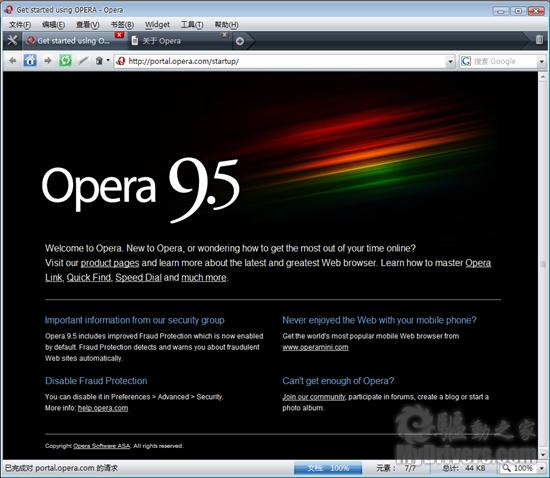Open new tab with plus icon
550x478 pixels.
pyautogui.click(x=240, y=41)
